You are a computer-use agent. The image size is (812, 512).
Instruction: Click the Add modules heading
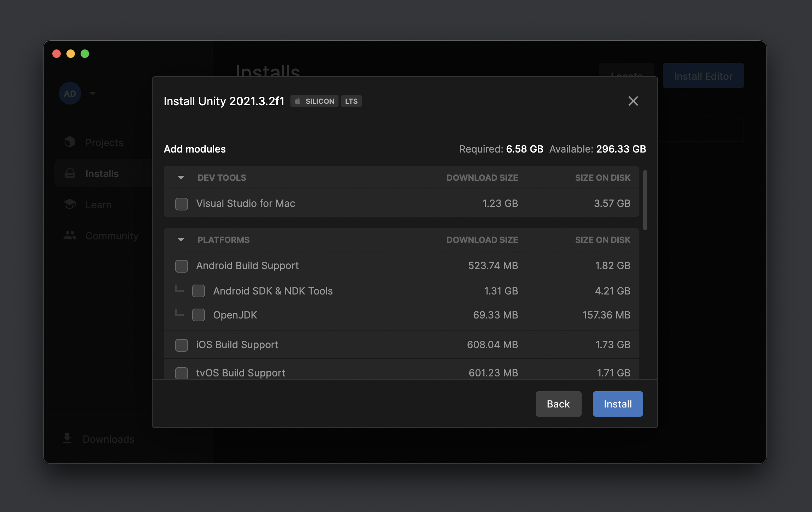(195, 149)
